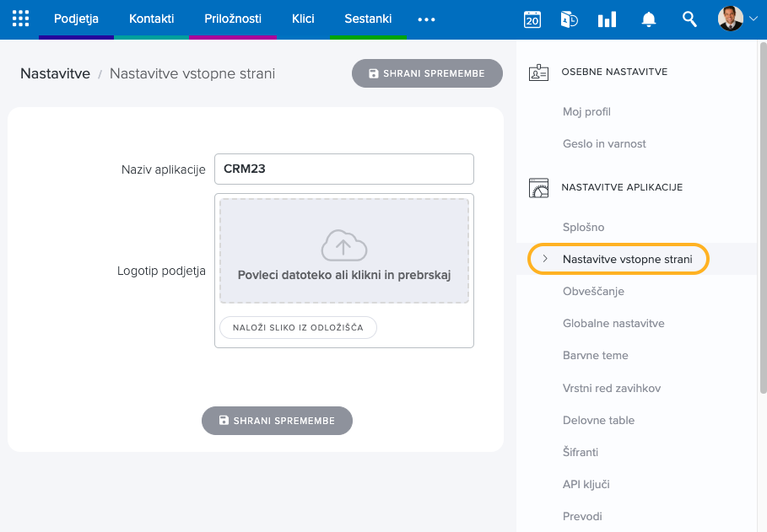
Task: Show more tabs via the ellipsis
Action: 426,19
